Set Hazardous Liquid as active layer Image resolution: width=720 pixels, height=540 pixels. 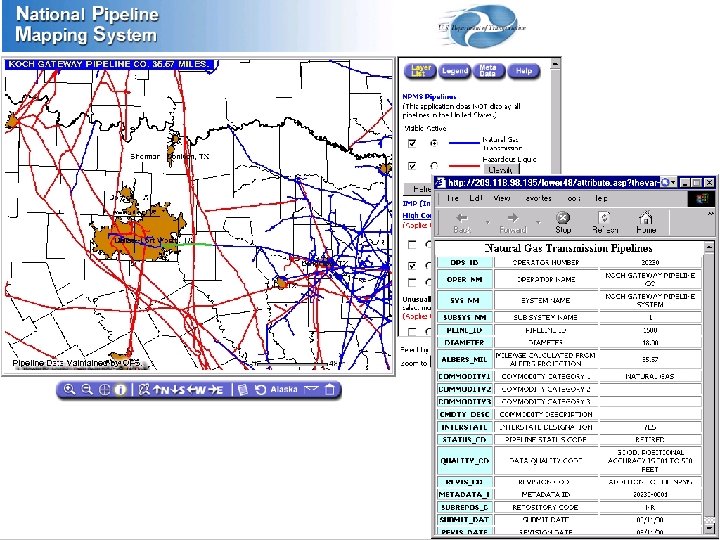(434, 166)
